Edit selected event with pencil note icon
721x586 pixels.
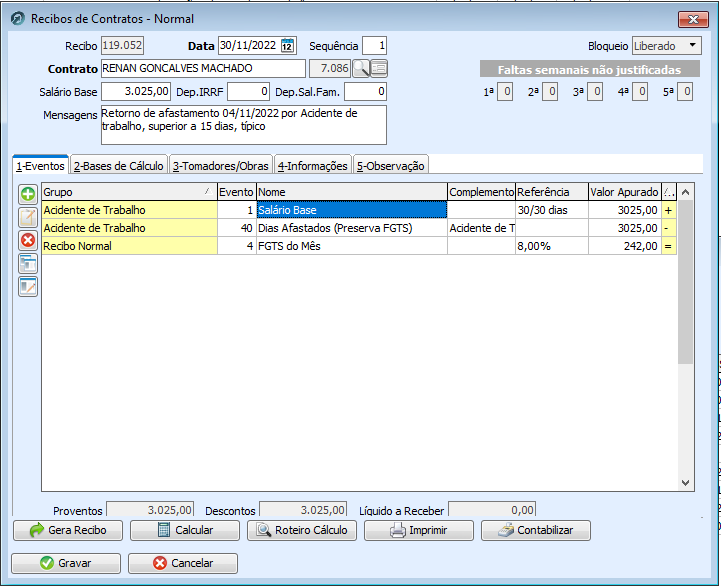pyautogui.click(x=28, y=217)
